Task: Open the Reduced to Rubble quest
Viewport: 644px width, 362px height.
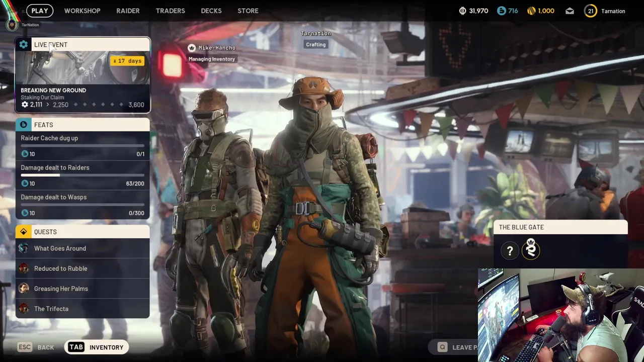Action: point(83,268)
